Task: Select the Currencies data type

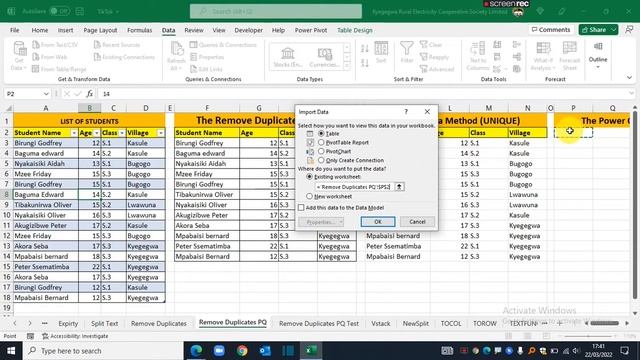Action: pyautogui.click(x=325, y=57)
